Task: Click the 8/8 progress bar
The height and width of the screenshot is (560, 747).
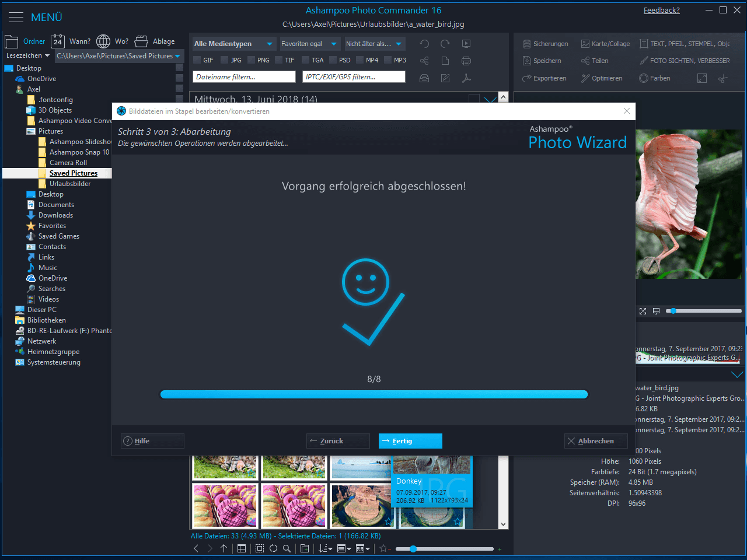Action: point(373,394)
